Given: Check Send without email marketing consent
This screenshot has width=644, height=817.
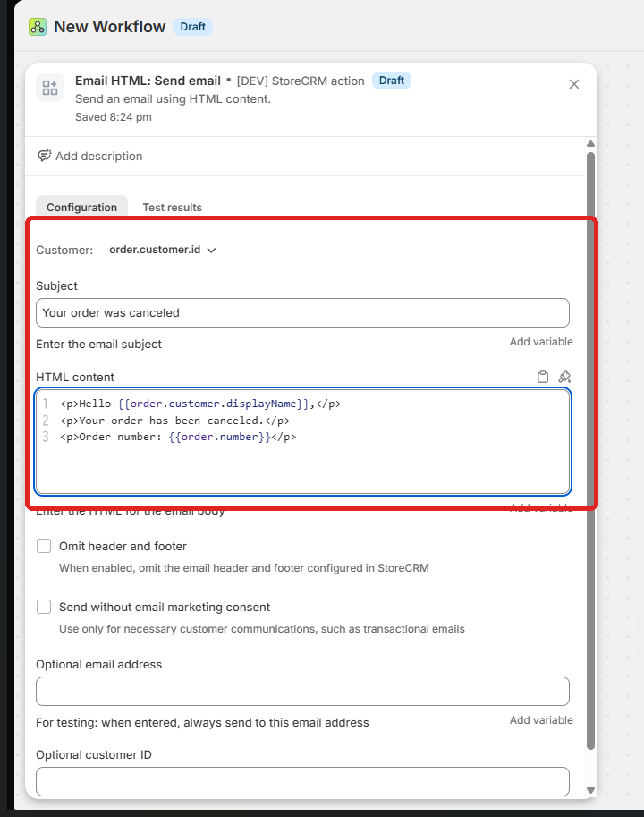Looking at the screenshot, I should (44, 607).
